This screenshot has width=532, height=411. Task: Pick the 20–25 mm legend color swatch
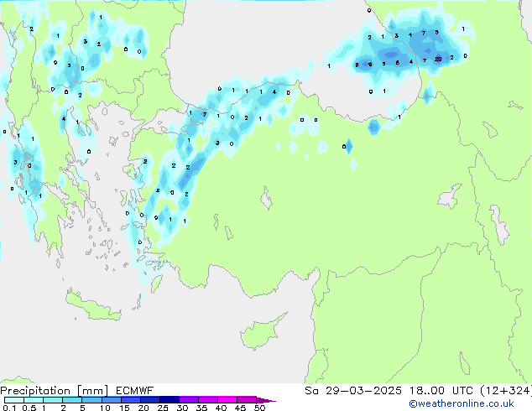(x=149, y=400)
